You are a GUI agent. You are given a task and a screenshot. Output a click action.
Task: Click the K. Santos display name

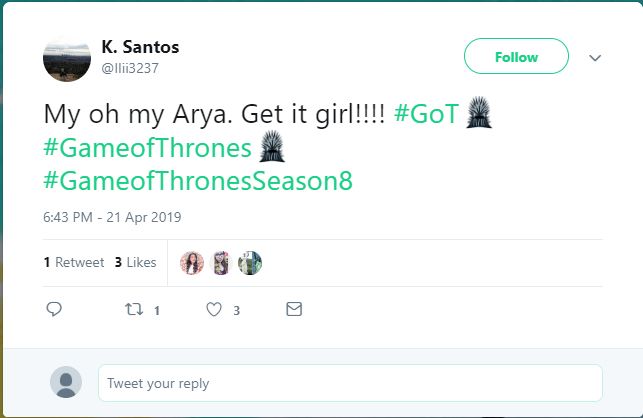[140, 47]
